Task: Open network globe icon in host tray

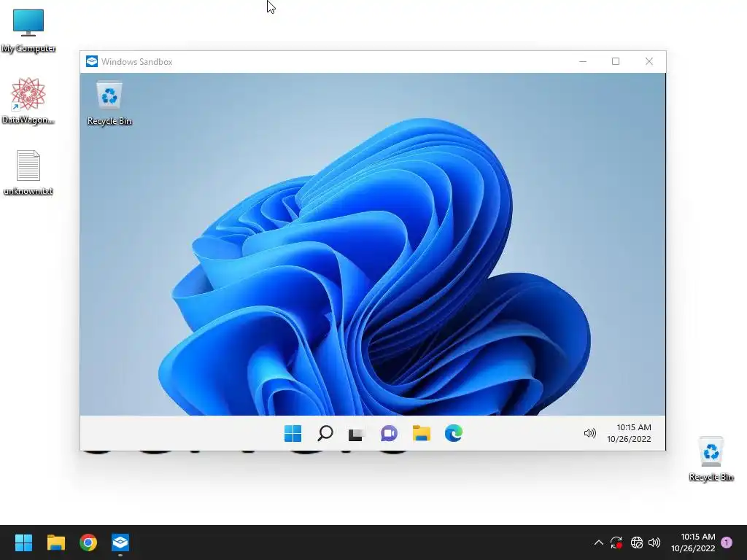Action: point(636,542)
